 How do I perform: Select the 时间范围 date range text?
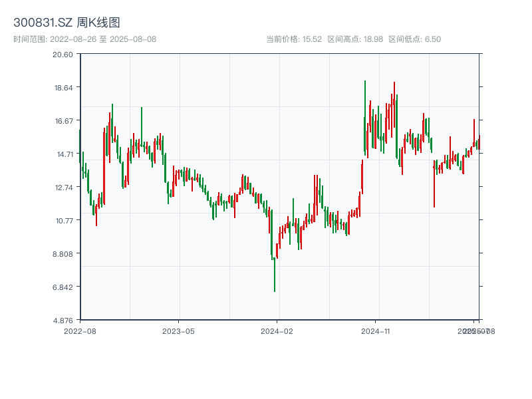point(84,39)
